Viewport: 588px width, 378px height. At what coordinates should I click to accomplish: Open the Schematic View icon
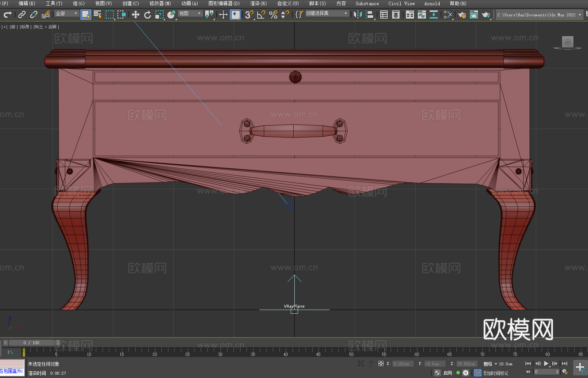coord(434,14)
